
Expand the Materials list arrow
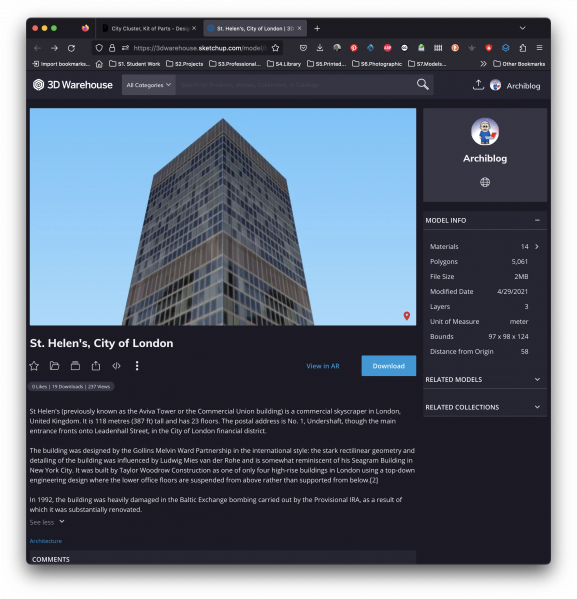536,247
